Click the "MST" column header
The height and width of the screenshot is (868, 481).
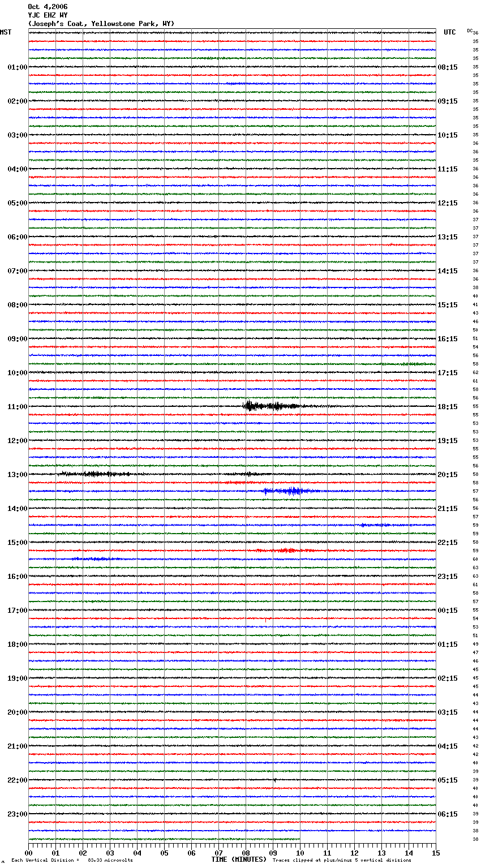(6, 32)
